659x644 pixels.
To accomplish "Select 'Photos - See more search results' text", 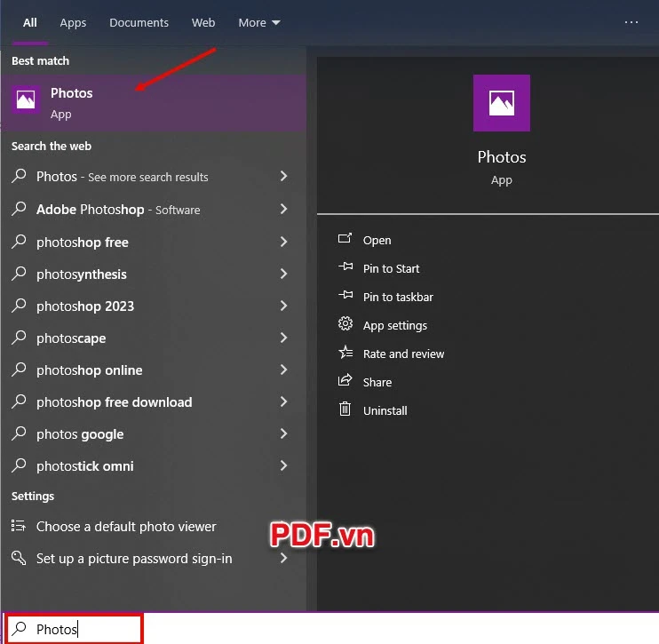I will pos(123,177).
